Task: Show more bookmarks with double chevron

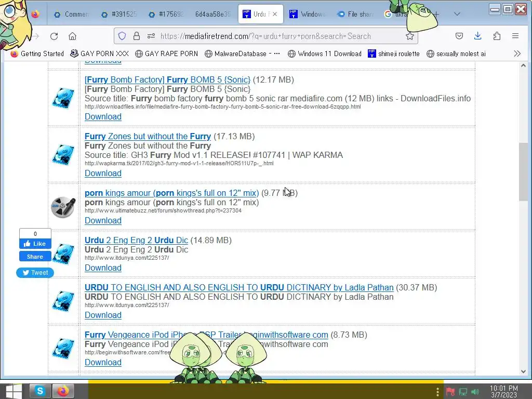Action: click(517, 54)
